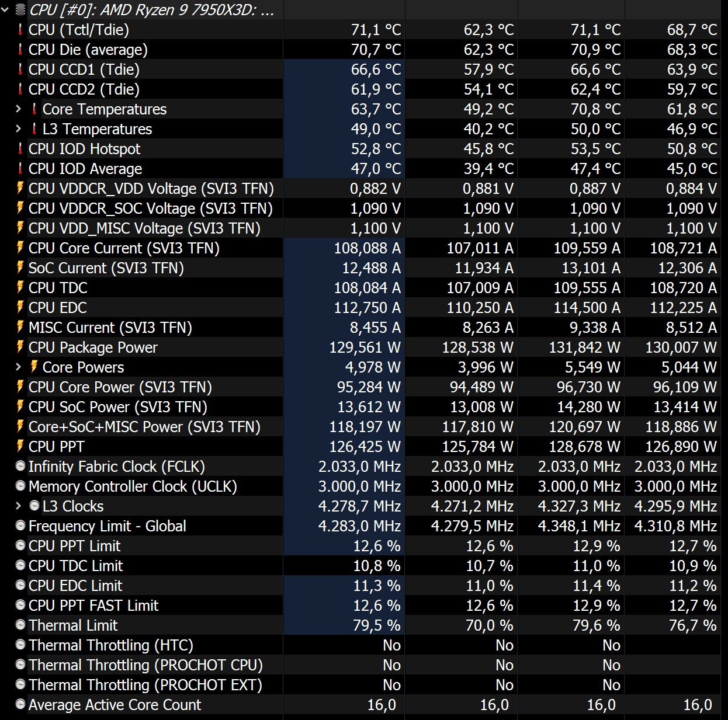The height and width of the screenshot is (720, 728).
Task: Click the clock icon beside Infinity Fabric Clock (FCLK)
Action: pyautogui.click(x=20, y=466)
